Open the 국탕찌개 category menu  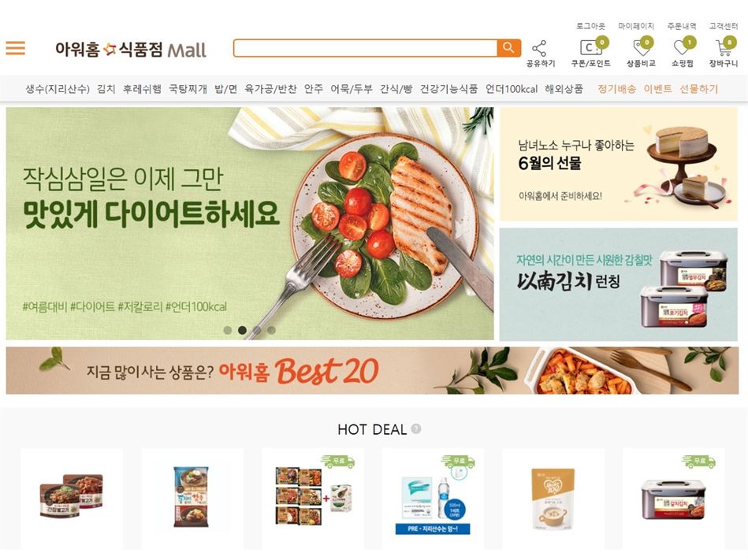[x=188, y=89]
